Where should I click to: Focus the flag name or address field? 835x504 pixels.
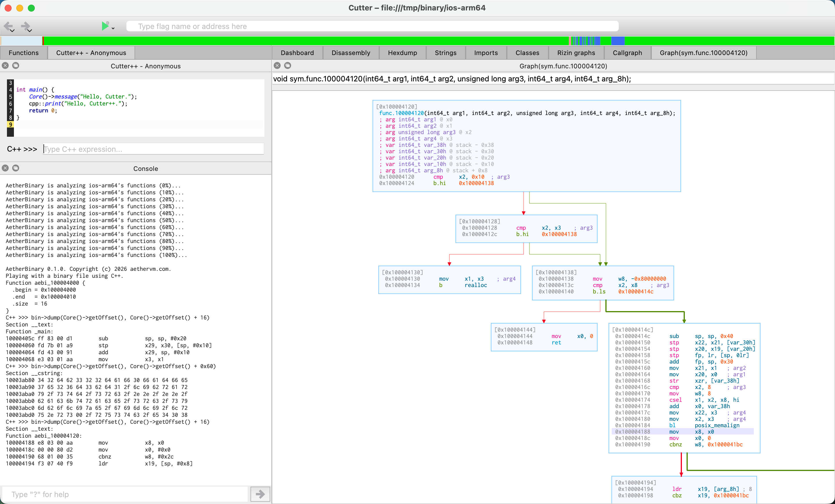point(372,26)
